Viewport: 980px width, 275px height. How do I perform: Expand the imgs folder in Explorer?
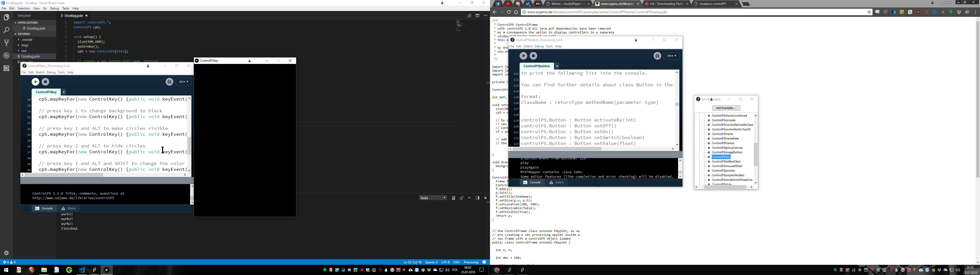click(x=25, y=45)
